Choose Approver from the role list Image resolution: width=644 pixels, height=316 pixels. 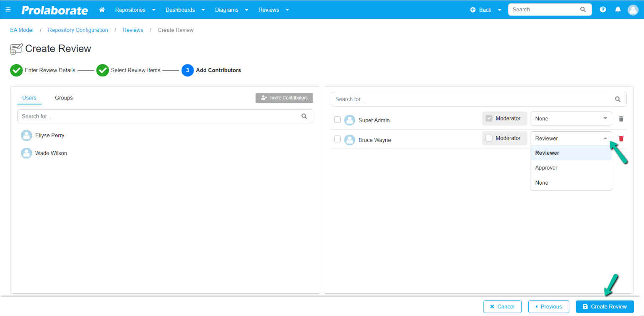571,167
